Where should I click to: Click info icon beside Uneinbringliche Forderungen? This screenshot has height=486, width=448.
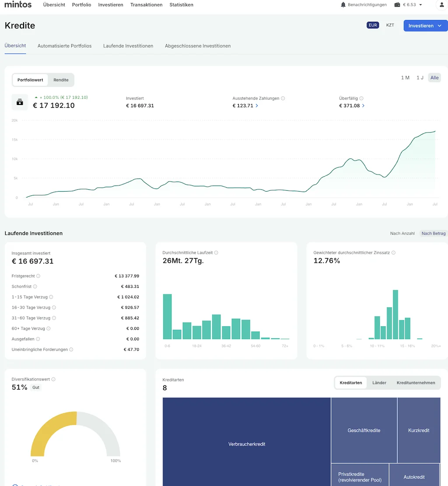click(x=71, y=350)
